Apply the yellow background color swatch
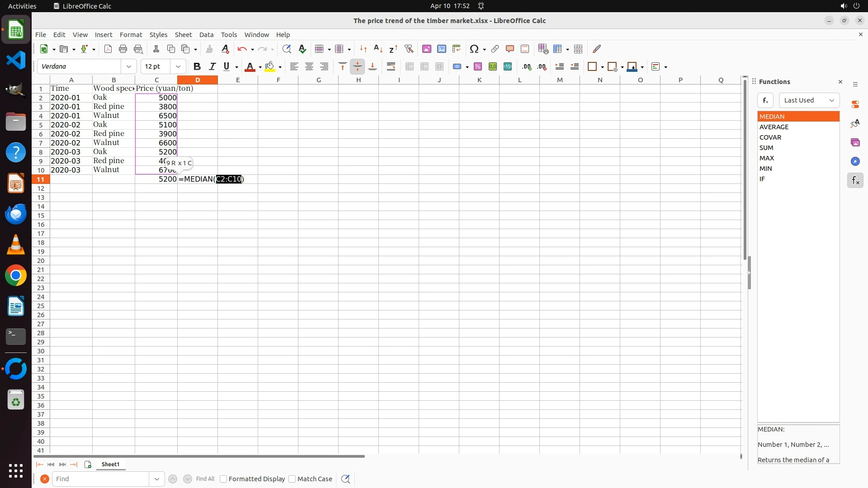Screen dimensions: 868x488 click(x=270, y=66)
